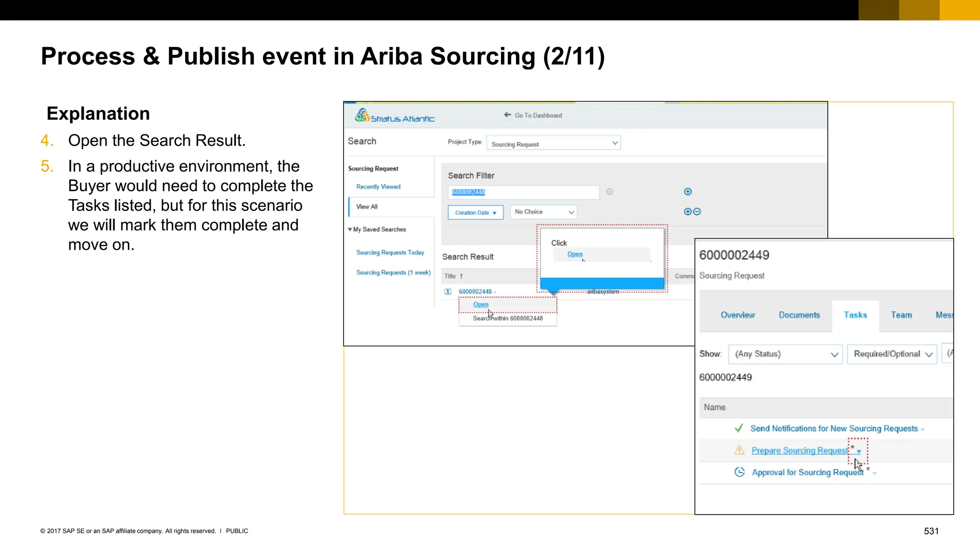Click the search filter field containing 6000002448

point(523,192)
